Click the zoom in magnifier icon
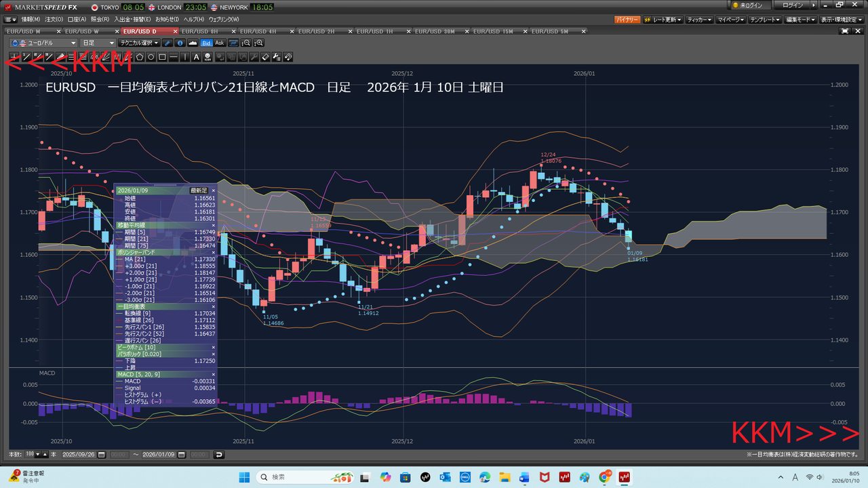 tap(258, 43)
